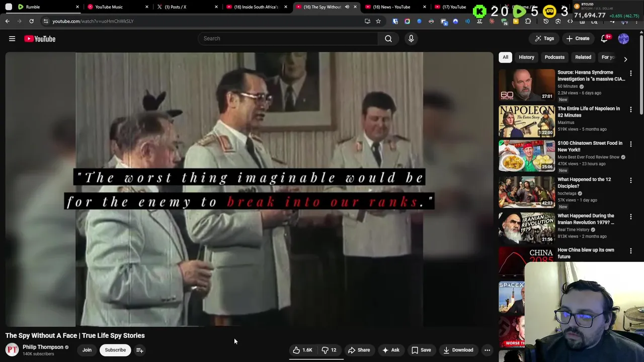644x362 pixels.
Task: Click the add-to-queue icon beside Subscribe
Action: coord(140,350)
